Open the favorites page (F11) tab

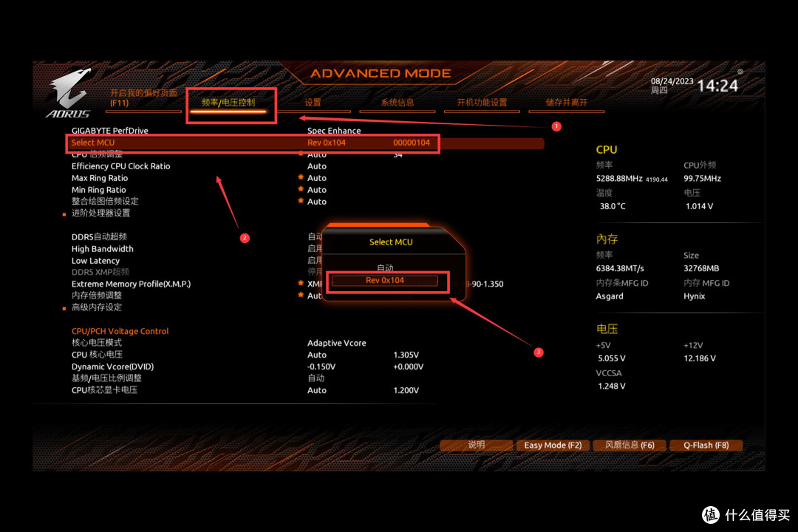point(144,98)
